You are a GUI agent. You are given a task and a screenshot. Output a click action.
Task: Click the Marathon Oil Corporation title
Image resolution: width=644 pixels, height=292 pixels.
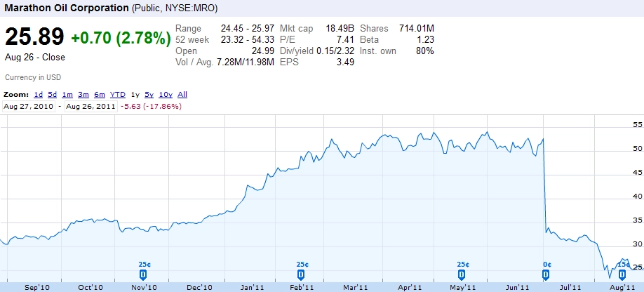click(67, 8)
